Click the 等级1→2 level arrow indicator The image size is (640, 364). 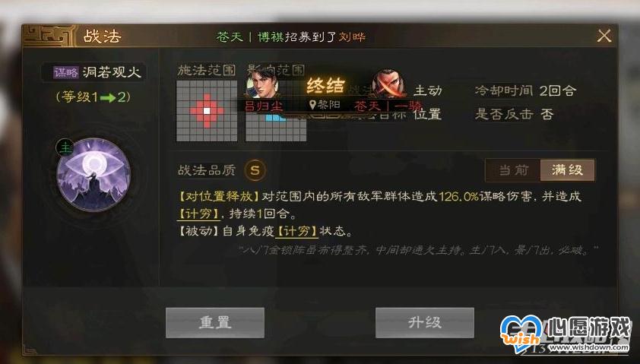93,97
